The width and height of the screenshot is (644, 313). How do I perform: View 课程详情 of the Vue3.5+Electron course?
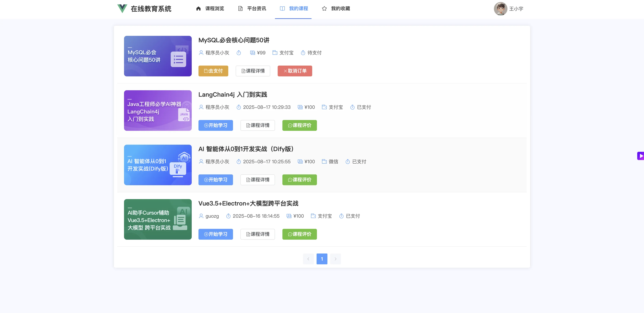(258, 234)
